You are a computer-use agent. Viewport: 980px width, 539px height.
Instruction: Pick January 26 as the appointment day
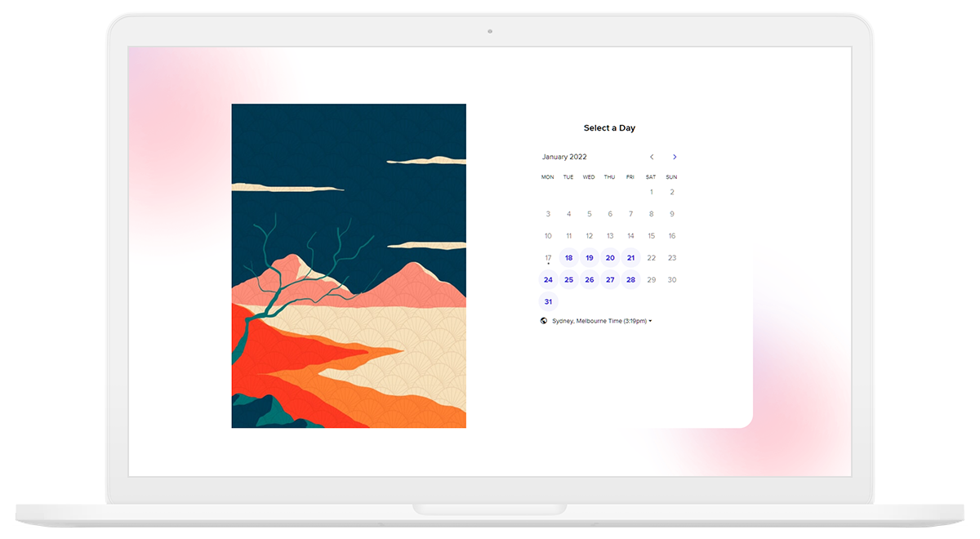pos(590,280)
